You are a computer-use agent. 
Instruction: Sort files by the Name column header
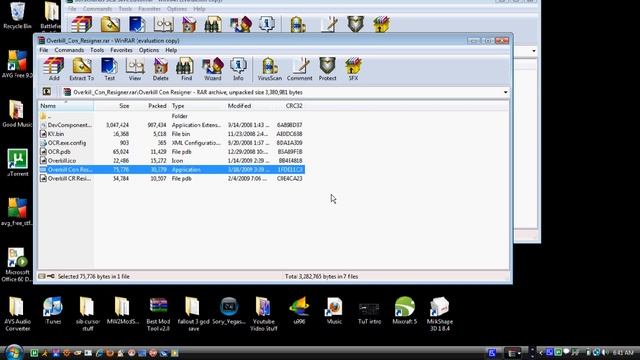pyautogui.click(x=66, y=106)
